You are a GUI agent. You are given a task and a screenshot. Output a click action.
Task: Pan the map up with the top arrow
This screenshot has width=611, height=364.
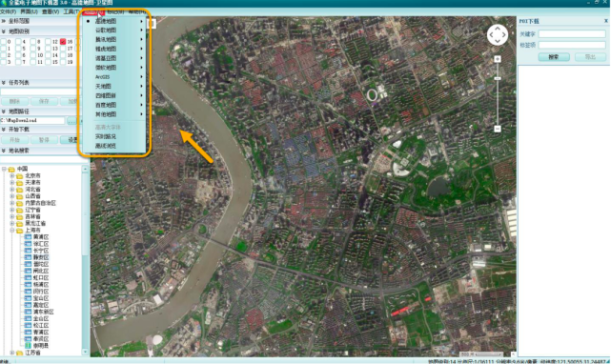coord(498,29)
